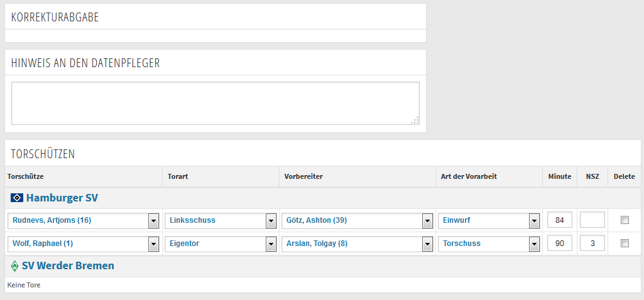Click the textarea resize grip corner
The image size is (644, 300).
pos(415,121)
